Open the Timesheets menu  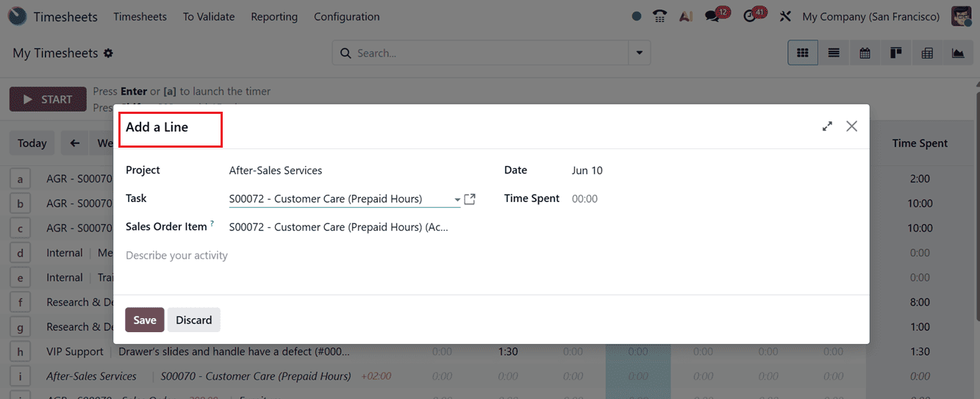click(x=140, y=16)
